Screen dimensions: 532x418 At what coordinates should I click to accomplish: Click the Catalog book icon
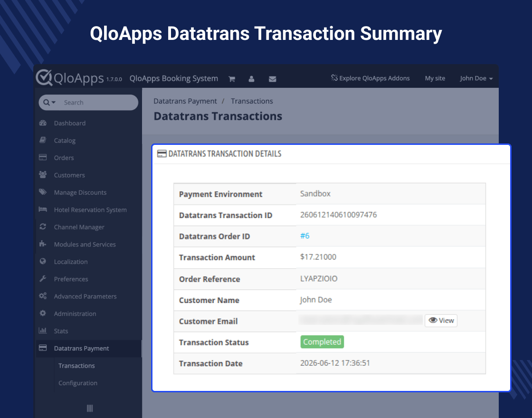point(43,140)
